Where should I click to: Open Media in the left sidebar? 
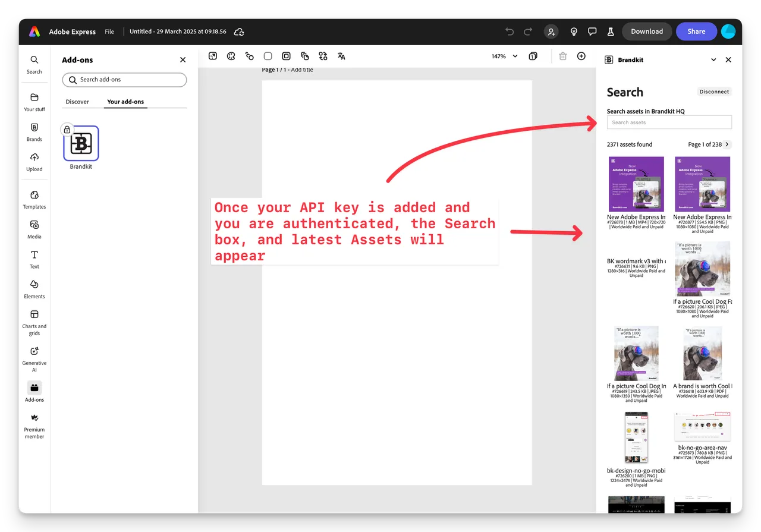point(34,229)
